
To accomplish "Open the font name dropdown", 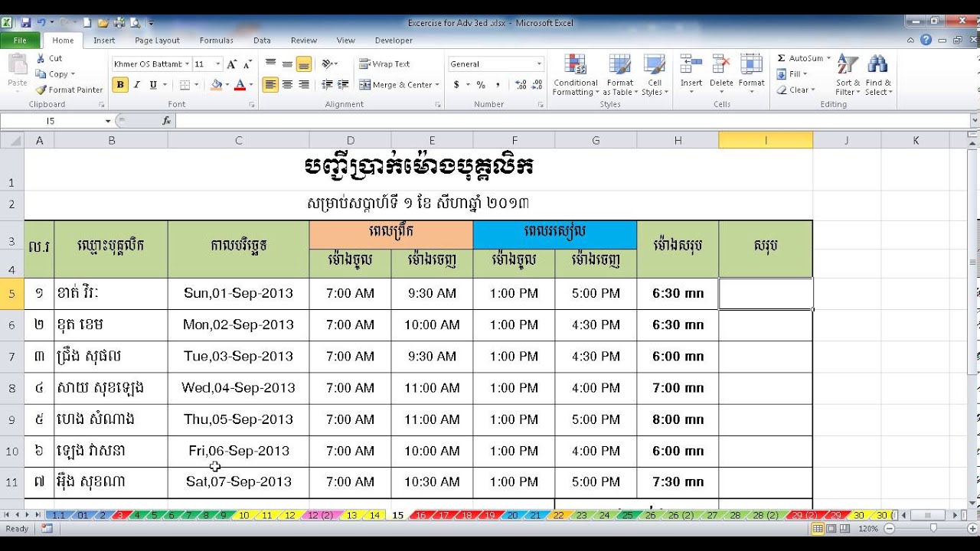I will pyautogui.click(x=186, y=64).
